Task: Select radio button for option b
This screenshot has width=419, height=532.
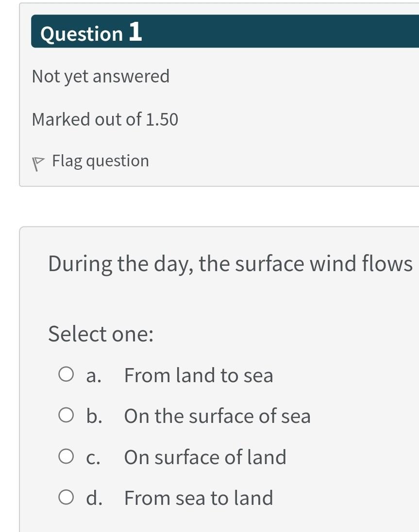Action: pos(66,416)
